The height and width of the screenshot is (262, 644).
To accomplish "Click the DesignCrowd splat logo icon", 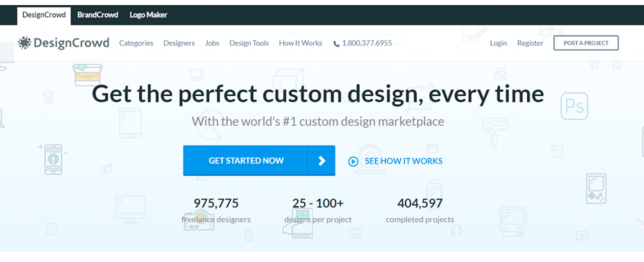I will pos(24,43).
